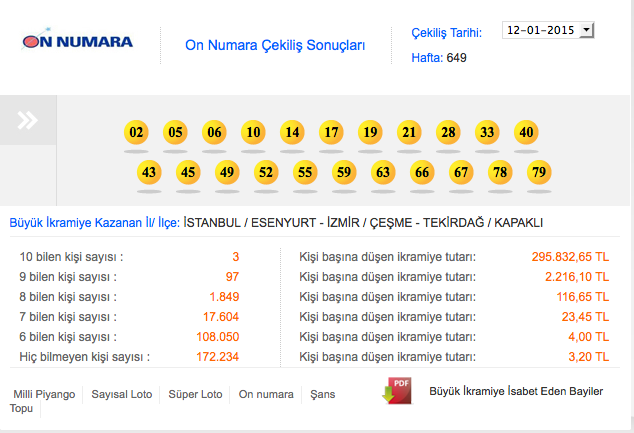
Task: Click the yellow ball numbered 78
Action: tap(500, 172)
